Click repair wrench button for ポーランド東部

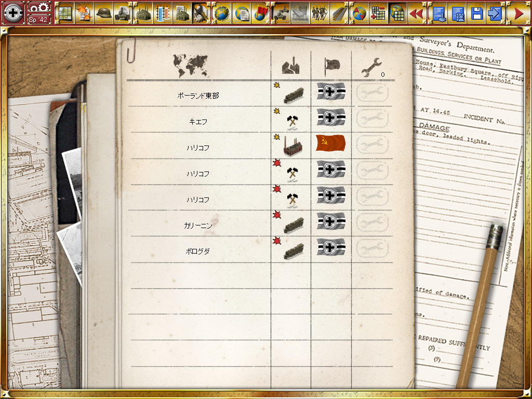click(x=373, y=93)
